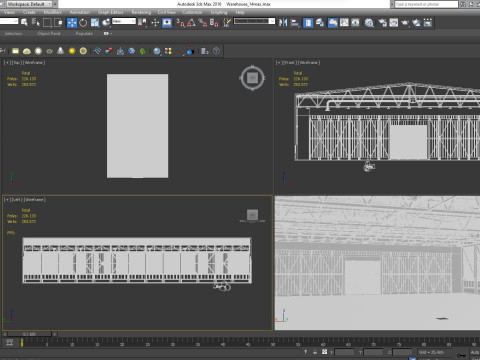
Task: Open the Render Setup dialog
Action: pos(382,22)
